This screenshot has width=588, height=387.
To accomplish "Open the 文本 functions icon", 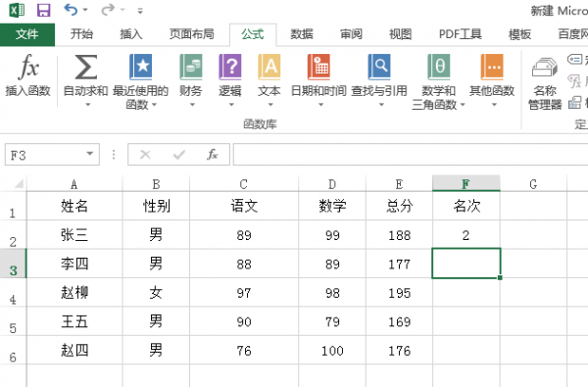I will [x=269, y=67].
